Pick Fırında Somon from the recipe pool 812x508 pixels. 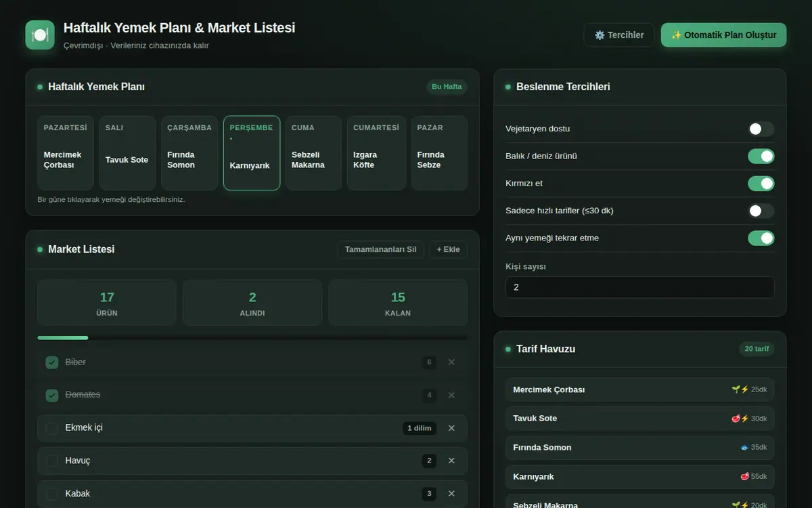(639, 448)
